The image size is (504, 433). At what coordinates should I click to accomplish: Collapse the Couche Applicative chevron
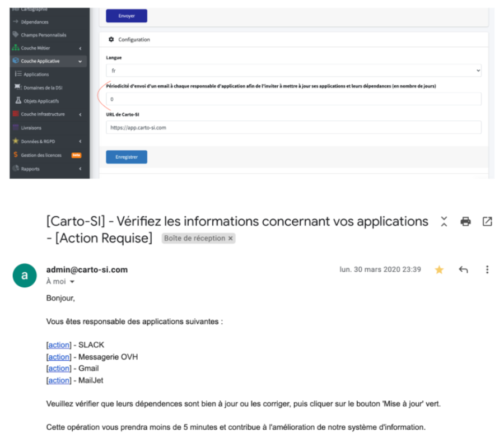click(80, 62)
